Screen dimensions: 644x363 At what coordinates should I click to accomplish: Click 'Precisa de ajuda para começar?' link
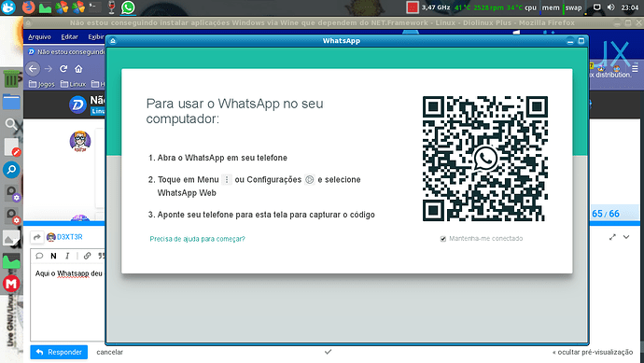coord(197,239)
